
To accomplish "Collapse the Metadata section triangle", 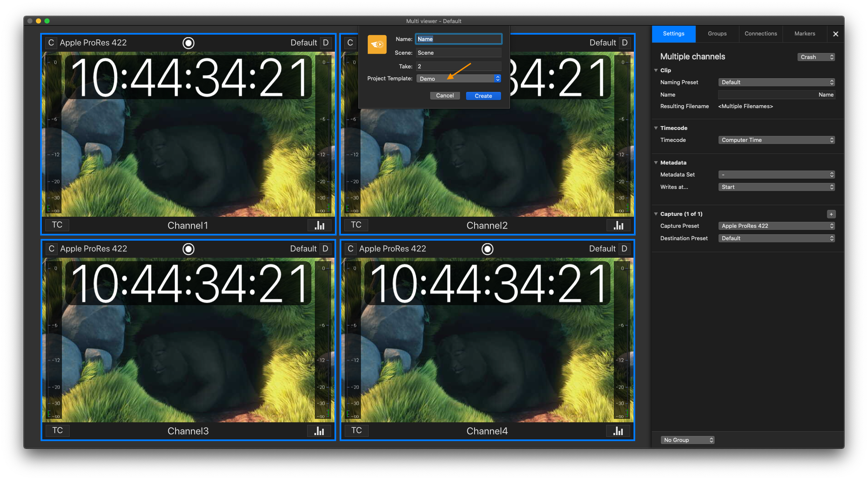I will (656, 162).
